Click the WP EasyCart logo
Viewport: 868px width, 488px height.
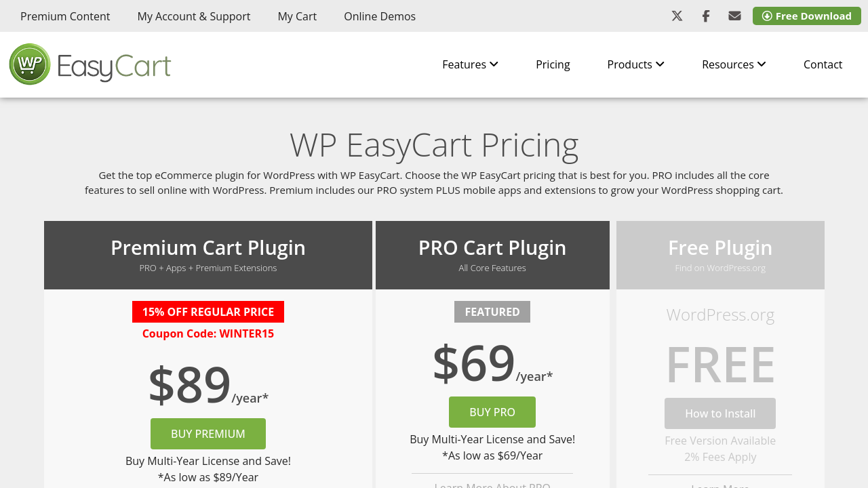coord(90,64)
